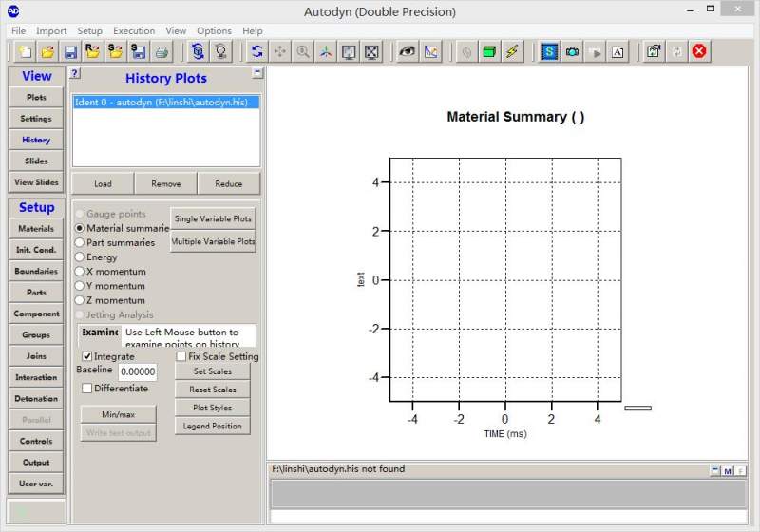The image size is (760, 532).
Task: Click the M button in message panel
Action: pos(728,470)
